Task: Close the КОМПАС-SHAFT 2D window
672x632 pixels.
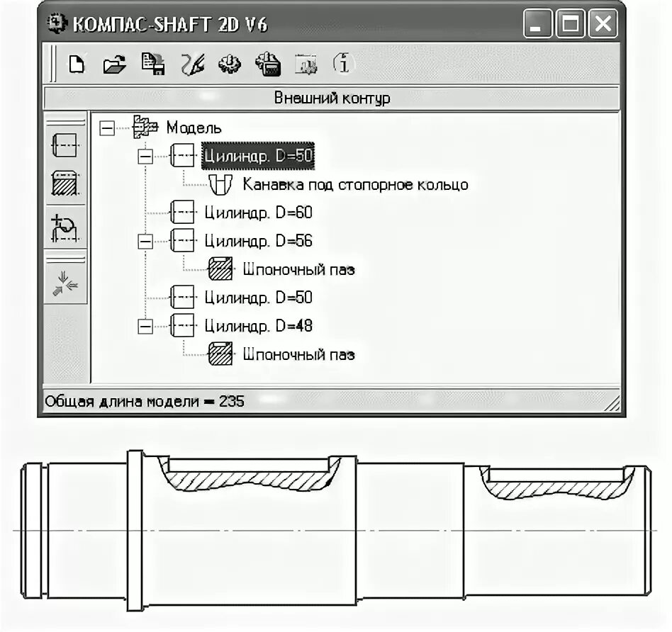Action: click(603, 23)
